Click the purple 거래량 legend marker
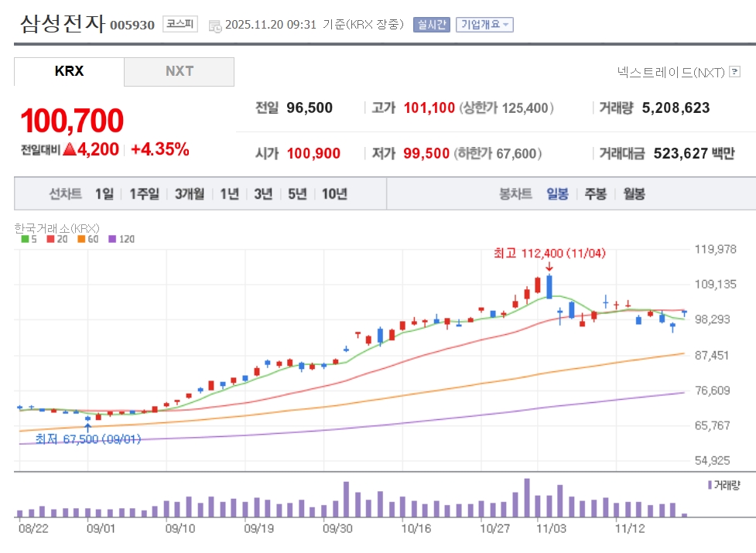The height and width of the screenshot is (553, 756). click(x=710, y=485)
